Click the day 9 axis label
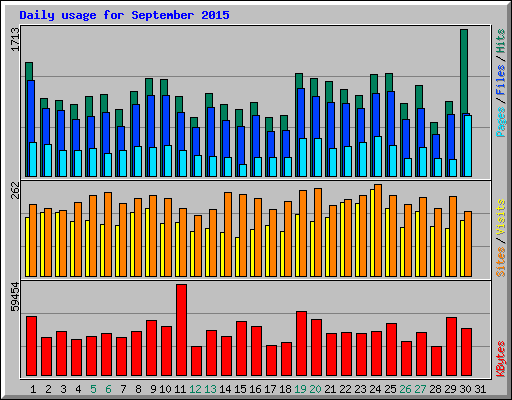Screen dimensions: 512x400 pyautogui.click(x=153, y=389)
